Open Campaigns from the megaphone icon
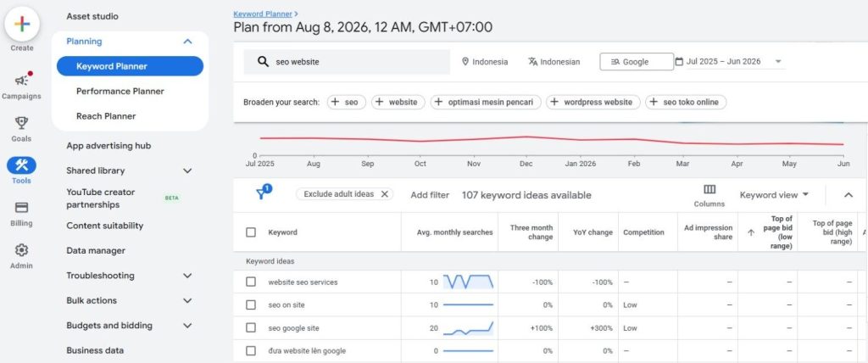868x363 pixels. [x=21, y=81]
